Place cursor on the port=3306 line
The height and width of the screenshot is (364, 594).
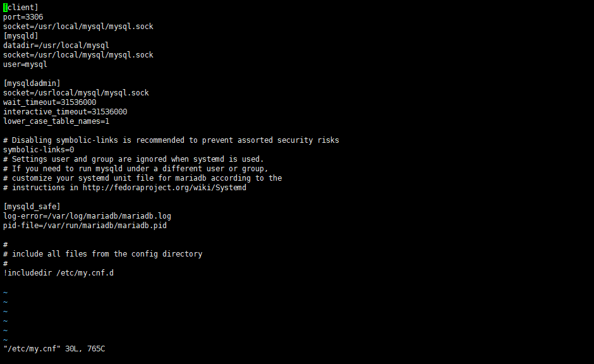[x=23, y=17]
